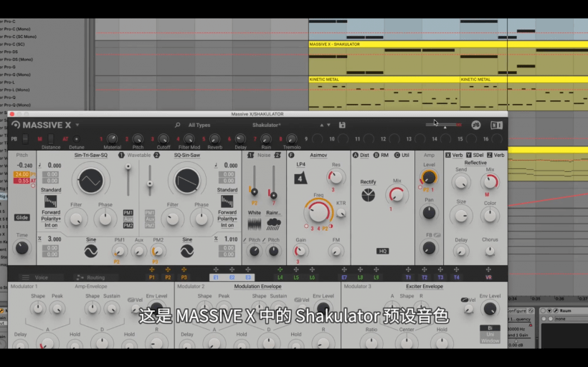Open the All Types preset filter

(199, 125)
